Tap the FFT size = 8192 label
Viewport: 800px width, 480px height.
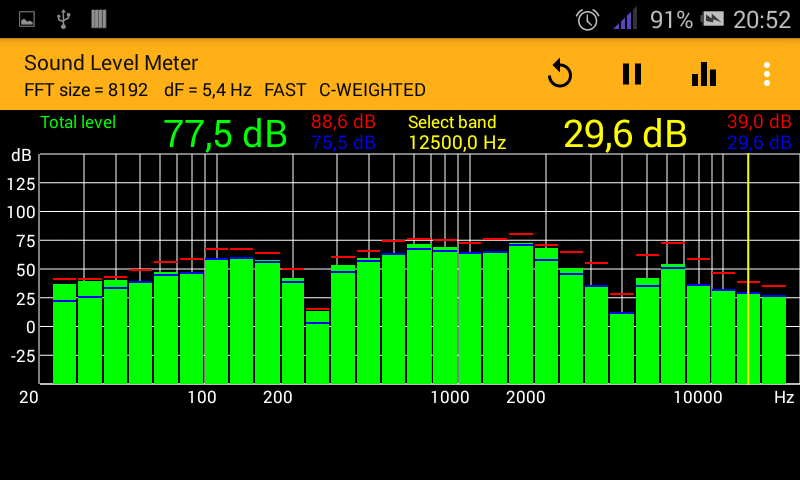(x=86, y=90)
